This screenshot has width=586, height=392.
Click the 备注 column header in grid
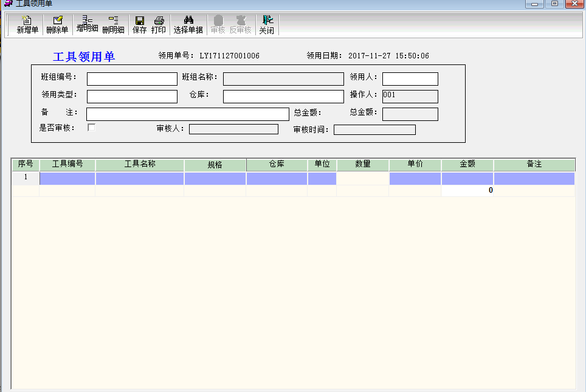point(534,165)
